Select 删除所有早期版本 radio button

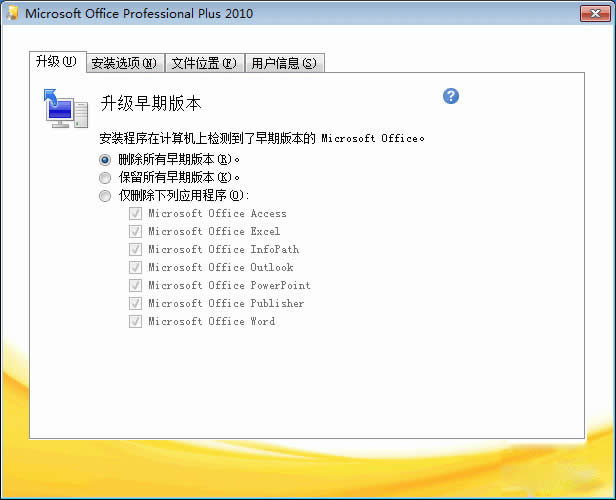(x=104, y=160)
